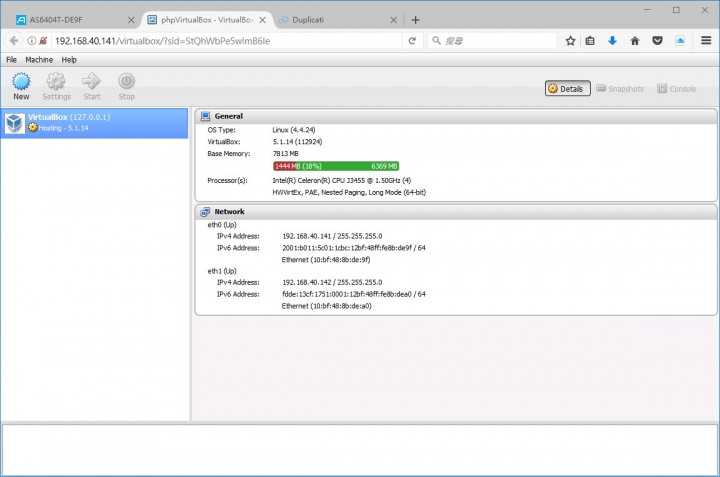Click the 'Hosting - 5.1.14' status text
Image resolution: width=720 pixels, height=477 pixels.
click(x=63, y=128)
